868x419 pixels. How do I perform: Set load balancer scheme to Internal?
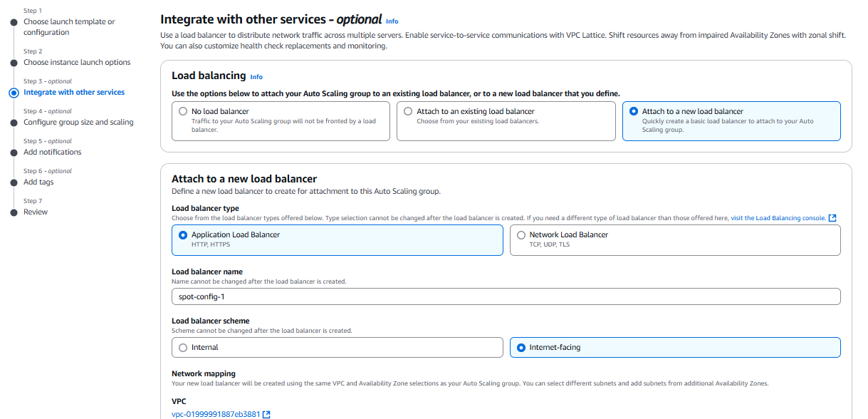point(184,348)
